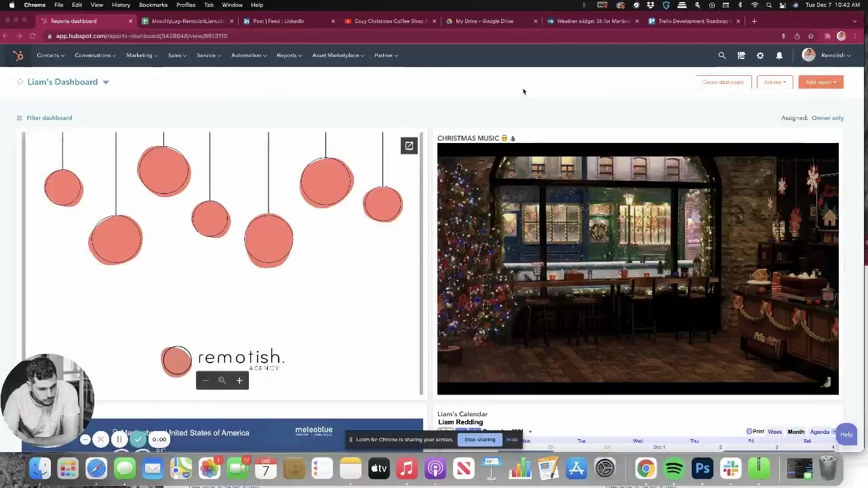The width and height of the screenshot is (868, 488).
Task: Expand Liam's Dashboard name dropdown
Action: tap(105, 82)
